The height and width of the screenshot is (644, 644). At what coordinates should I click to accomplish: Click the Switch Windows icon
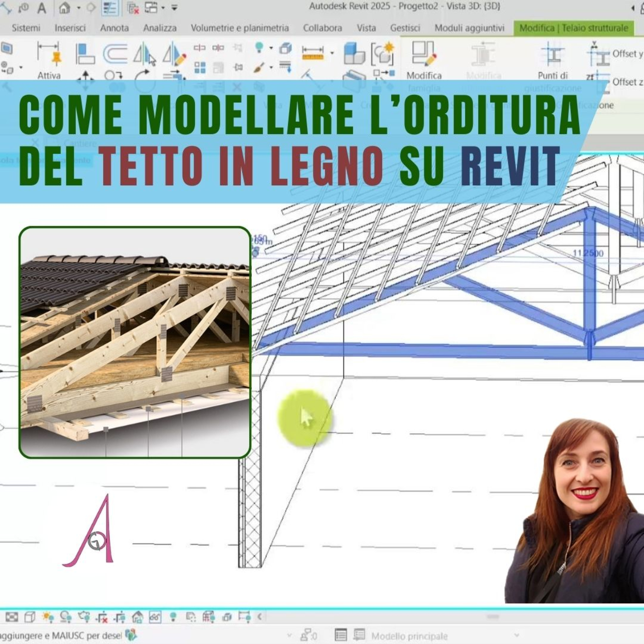tap(151, 7)
